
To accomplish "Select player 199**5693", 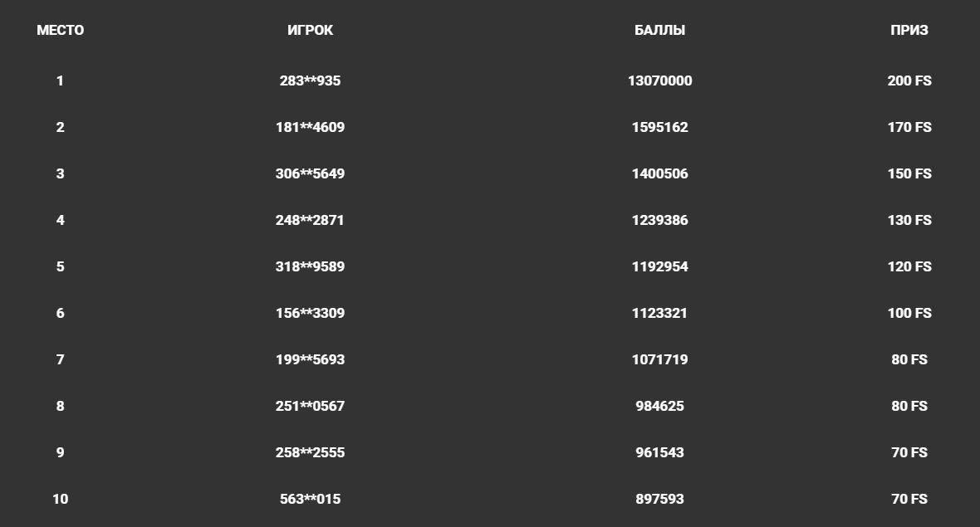I will click(310, 359).
